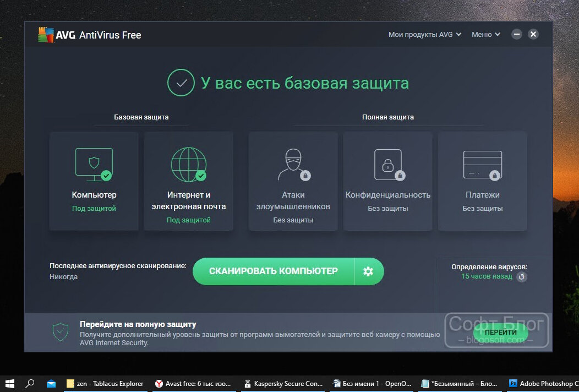Click the Полная защита section heading
Viewport: 579px width, 392px height.
388,117
